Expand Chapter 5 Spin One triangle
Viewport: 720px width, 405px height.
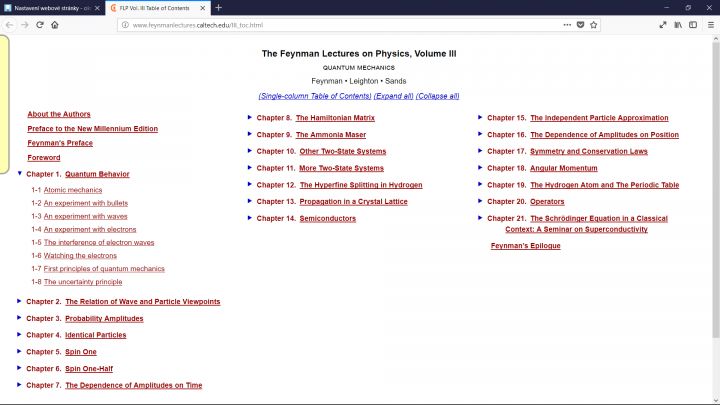coord(19,351)
